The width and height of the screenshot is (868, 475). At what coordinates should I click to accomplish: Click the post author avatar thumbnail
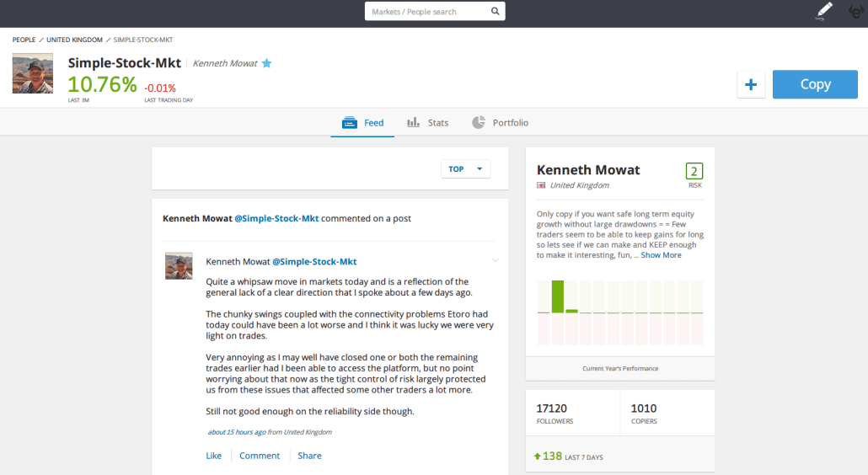click(x=179, y=266)
